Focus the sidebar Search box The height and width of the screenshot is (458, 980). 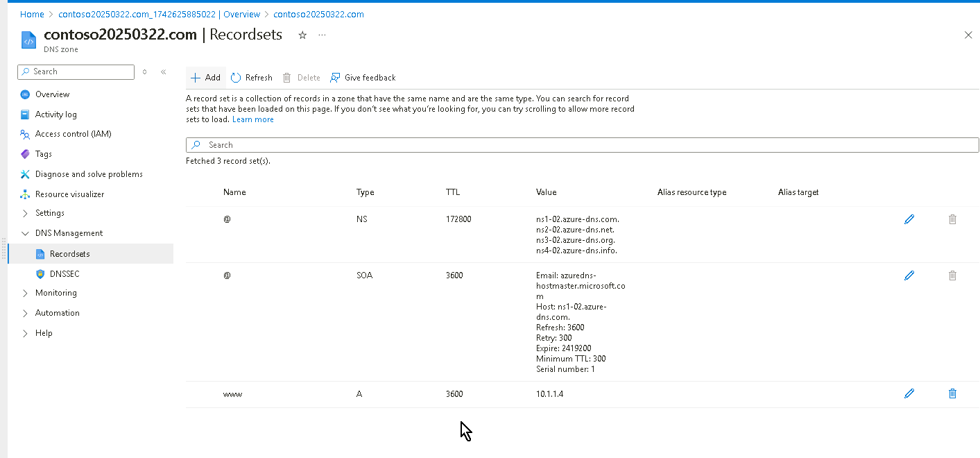pyautogui.click(x=76, y=71)
